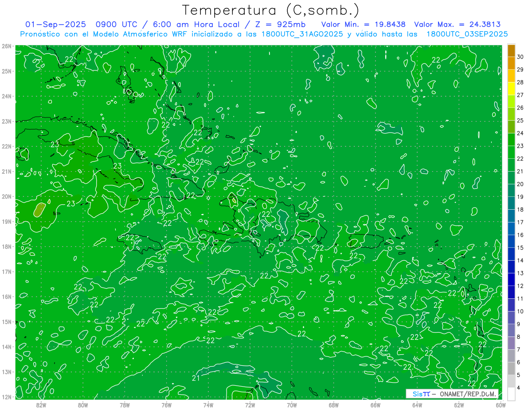Screen dimensions: 532x411
Task: Click the '80W' longitude axis label
Action: (x=83, y=404)
